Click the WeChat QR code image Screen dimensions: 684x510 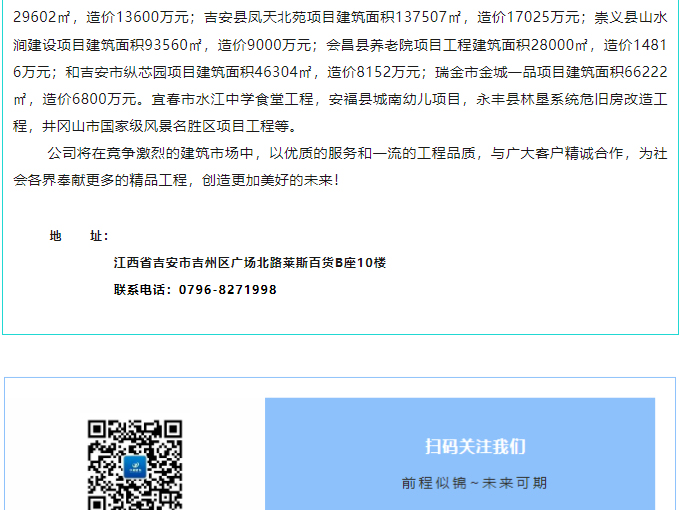coord(135,465)
